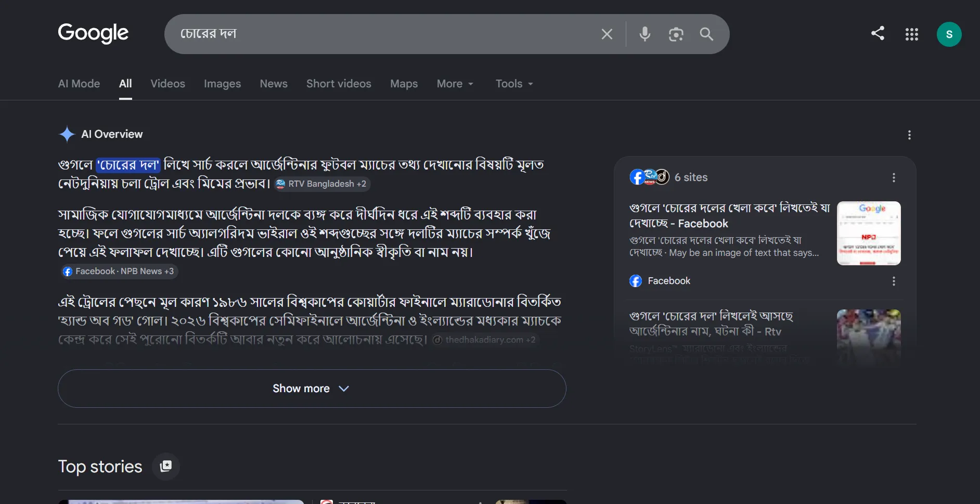This screenshot has width=980, height=504.
Task: Open the Facebook result thumbnail image
Action: pos(869,233)
